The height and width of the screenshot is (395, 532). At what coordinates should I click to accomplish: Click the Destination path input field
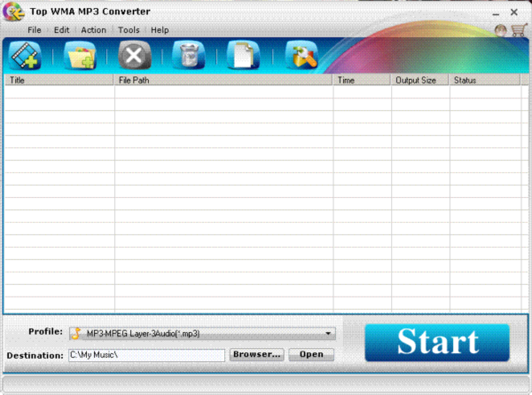point(146,355)
